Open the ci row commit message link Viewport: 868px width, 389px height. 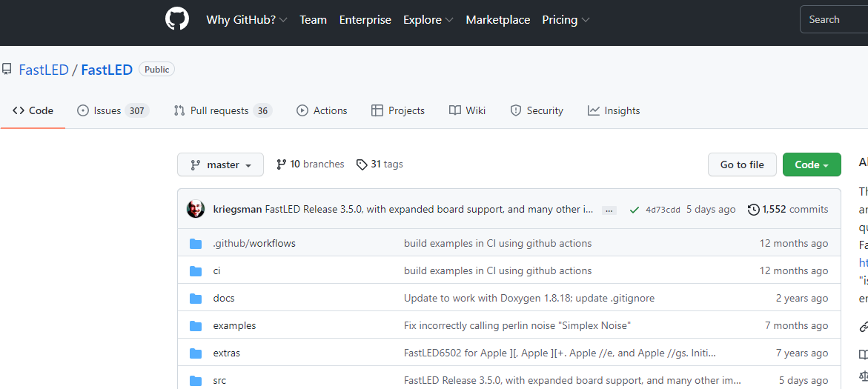click(x=497, y=271)
